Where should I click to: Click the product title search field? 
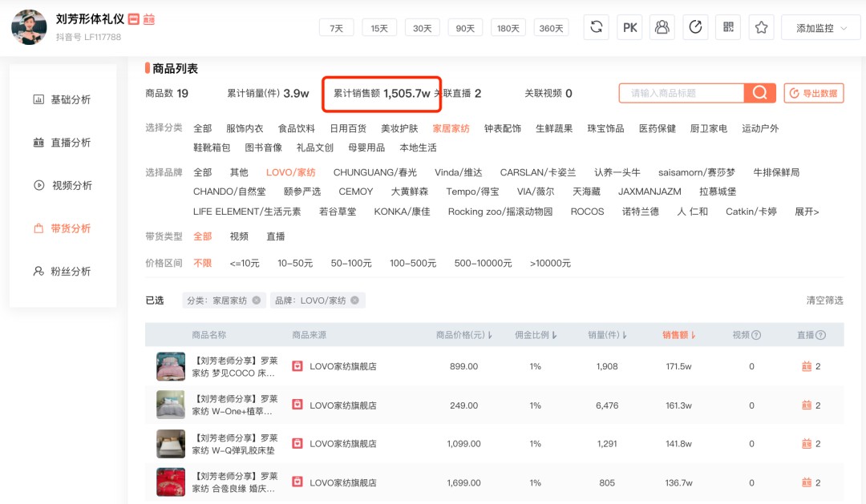(682, 93)
